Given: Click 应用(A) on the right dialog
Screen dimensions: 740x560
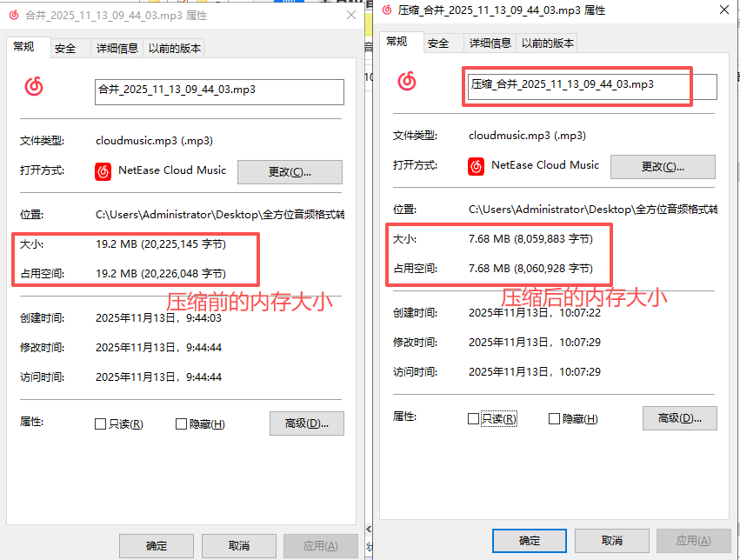Looking at the screenshot, I should click(693, 540).
